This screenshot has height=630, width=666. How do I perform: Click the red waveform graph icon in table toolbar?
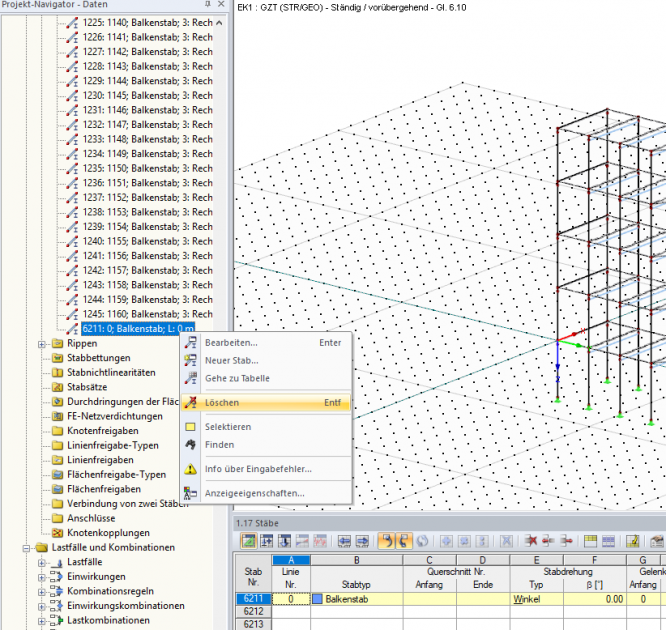[x=320, y=541]
